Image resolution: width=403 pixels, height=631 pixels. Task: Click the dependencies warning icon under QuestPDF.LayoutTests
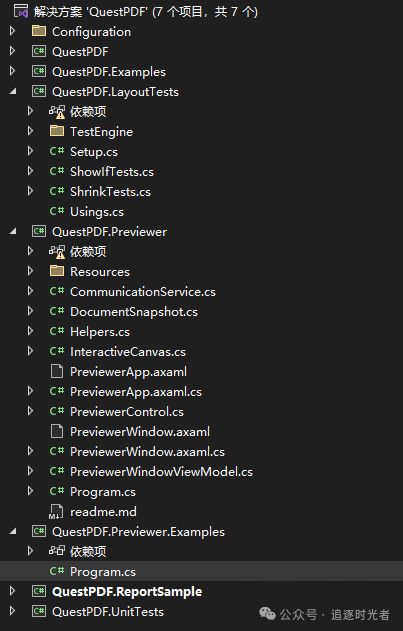[x=57, y=112]
